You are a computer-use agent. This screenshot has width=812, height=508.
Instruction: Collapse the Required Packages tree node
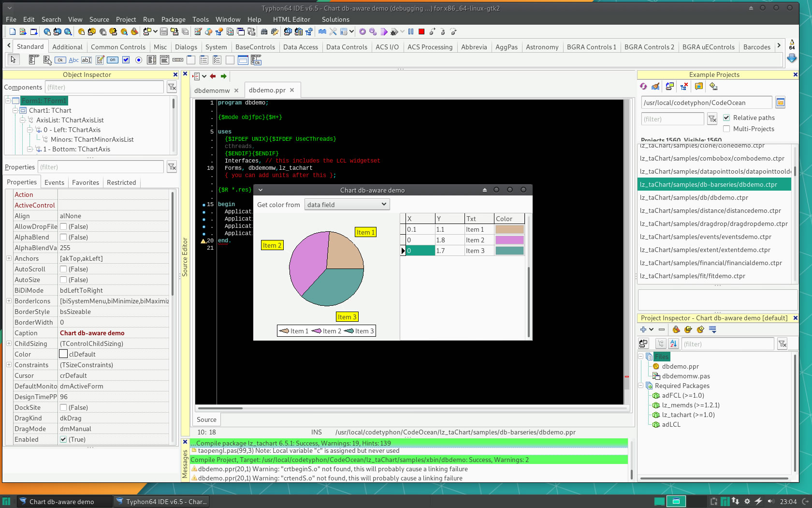pyautogui.click(x=641, y=386)
